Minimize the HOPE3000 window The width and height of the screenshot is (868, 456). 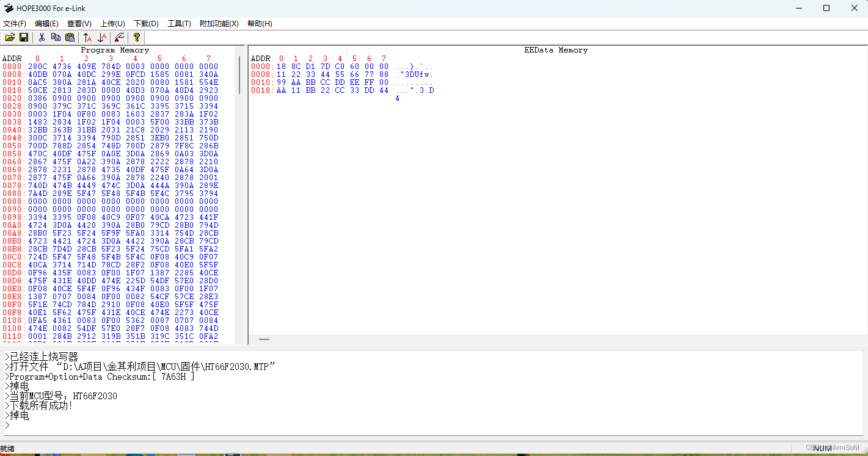pos(798,8)
